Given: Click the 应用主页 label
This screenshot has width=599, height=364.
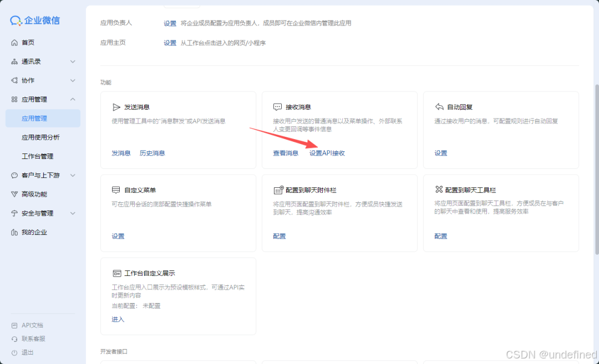Looking at the screenshot, I should [113, 43].
